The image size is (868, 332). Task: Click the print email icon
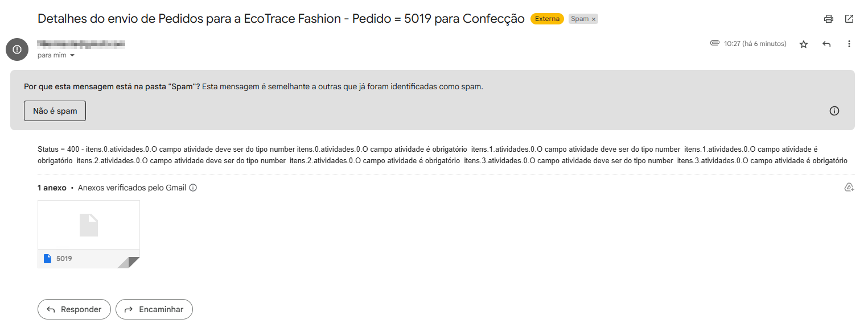pos(829,19)
